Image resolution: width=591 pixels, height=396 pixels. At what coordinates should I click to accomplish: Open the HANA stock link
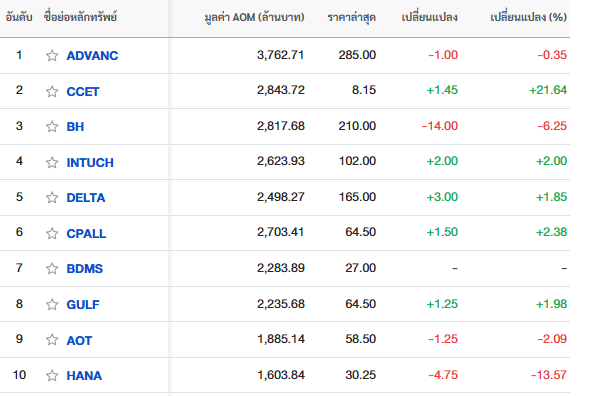[84, 376]
